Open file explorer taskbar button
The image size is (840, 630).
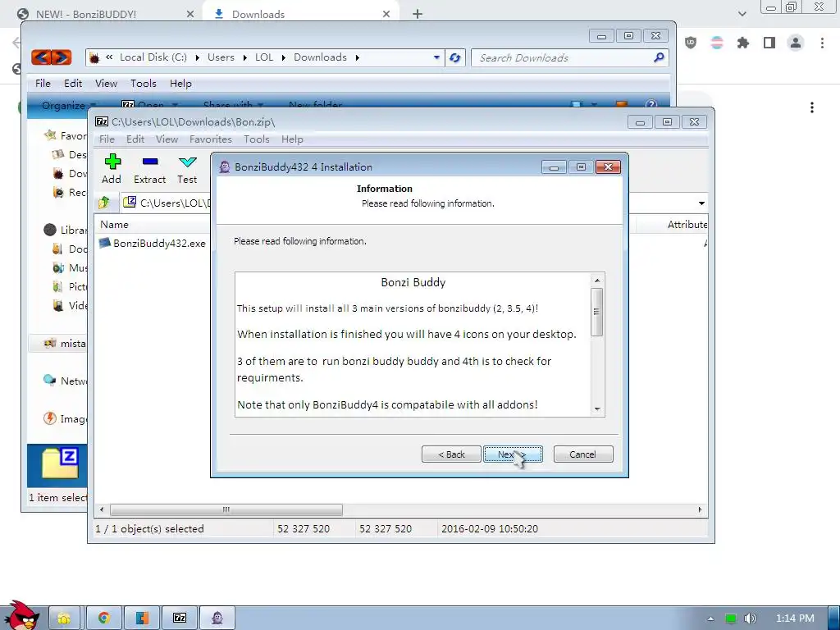click(x=65, y=618)
